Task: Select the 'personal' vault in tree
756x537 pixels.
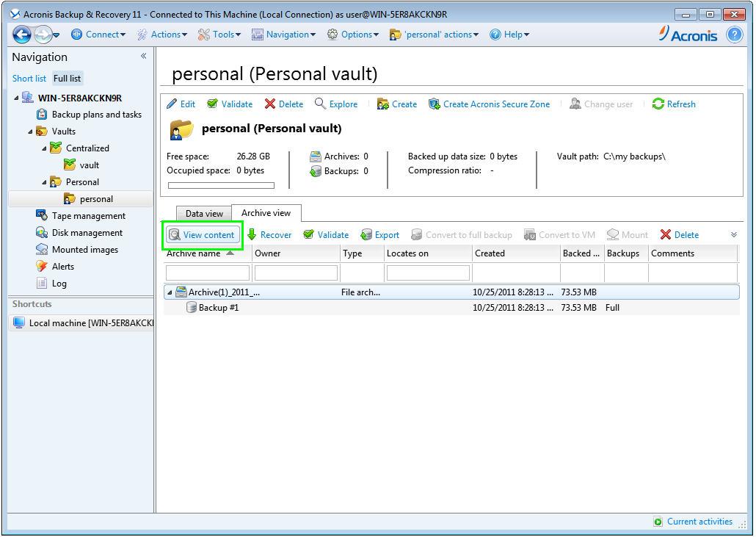Action: (x=81, y=199)
